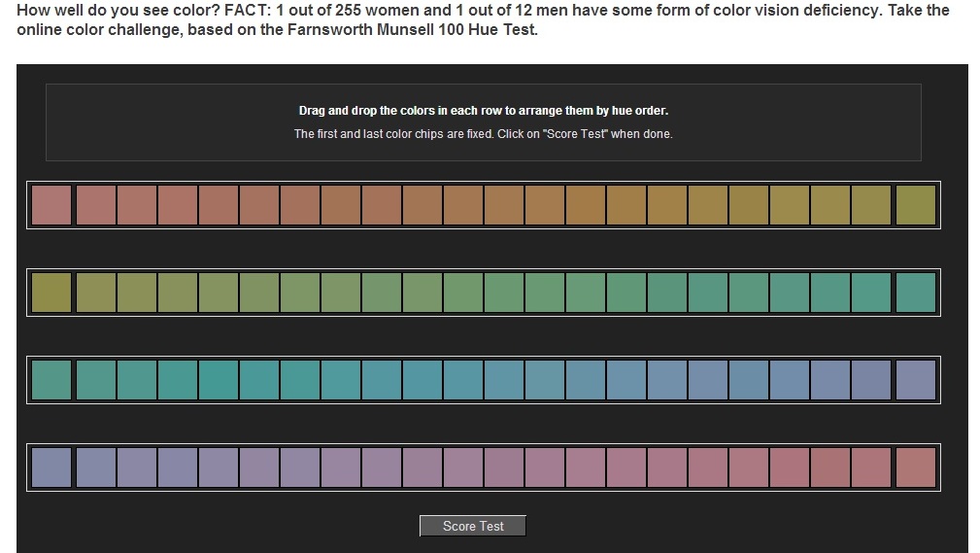Image resolution: width=980 pixels, height=553 pixels.
Task: Pick the fixed teal-green chip starting the third row
Action: coord(51,380)
